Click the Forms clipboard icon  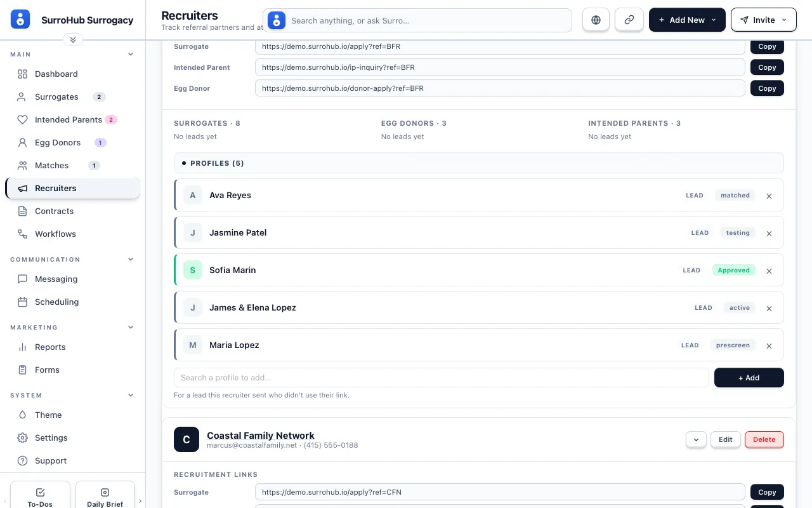(x=22, y=370)
